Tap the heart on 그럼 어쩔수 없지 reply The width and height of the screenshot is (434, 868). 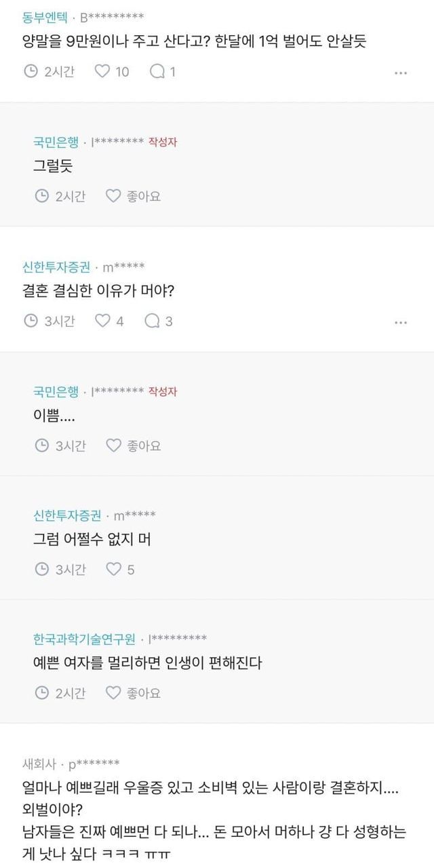(x=113, y=569)
